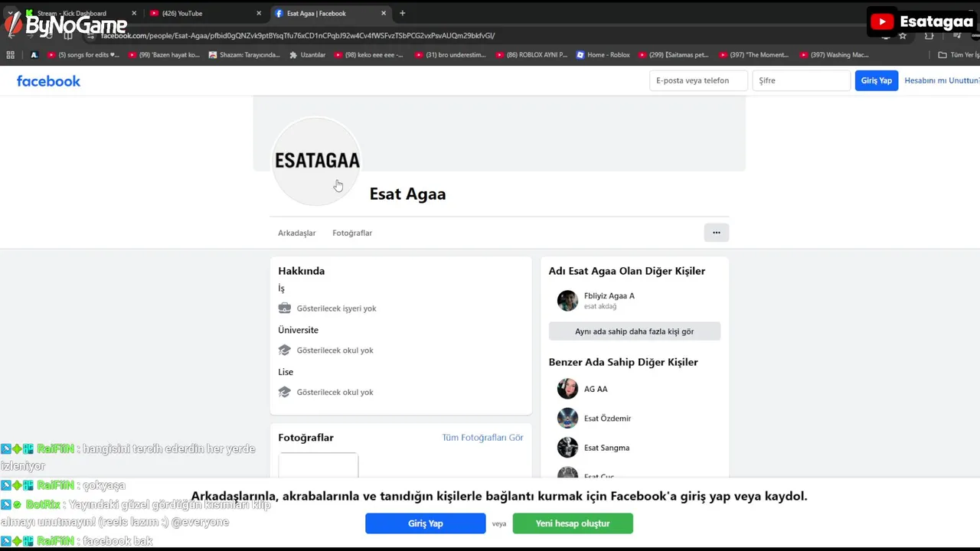Open The Moment... bookmark
Viewport: 980px width, 551px height.
coord(754,55)
